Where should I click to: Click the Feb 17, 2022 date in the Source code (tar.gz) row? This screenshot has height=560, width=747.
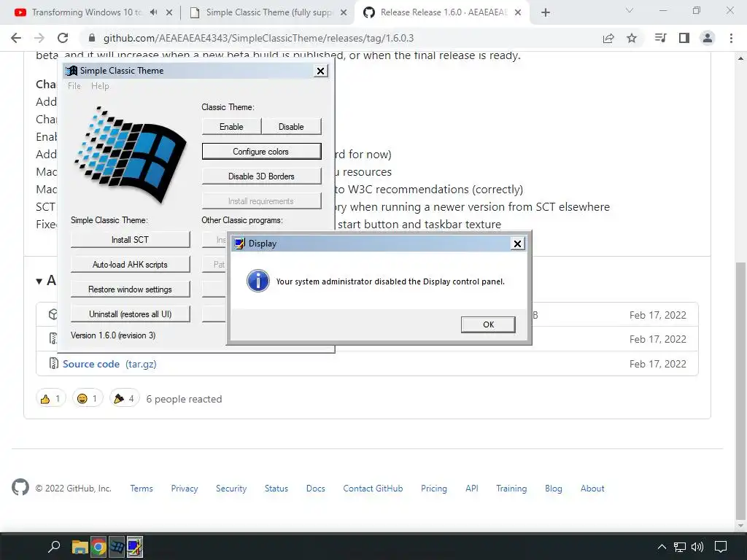[x=658, y=364]
